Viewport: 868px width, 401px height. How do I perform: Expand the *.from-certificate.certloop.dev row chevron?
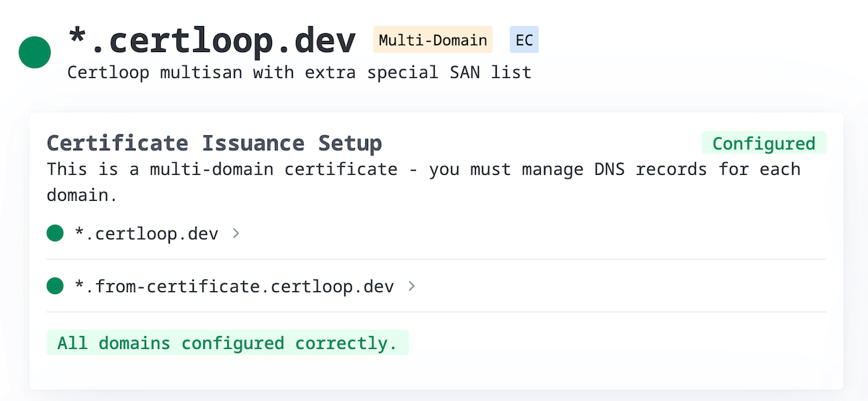point(412,286)
